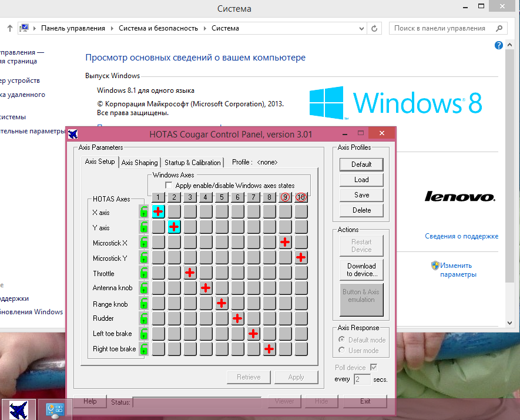This screenshot has width=520, height=420.
Task: Click grid cell for Throttle axis 1
Action: pos(158,273)
